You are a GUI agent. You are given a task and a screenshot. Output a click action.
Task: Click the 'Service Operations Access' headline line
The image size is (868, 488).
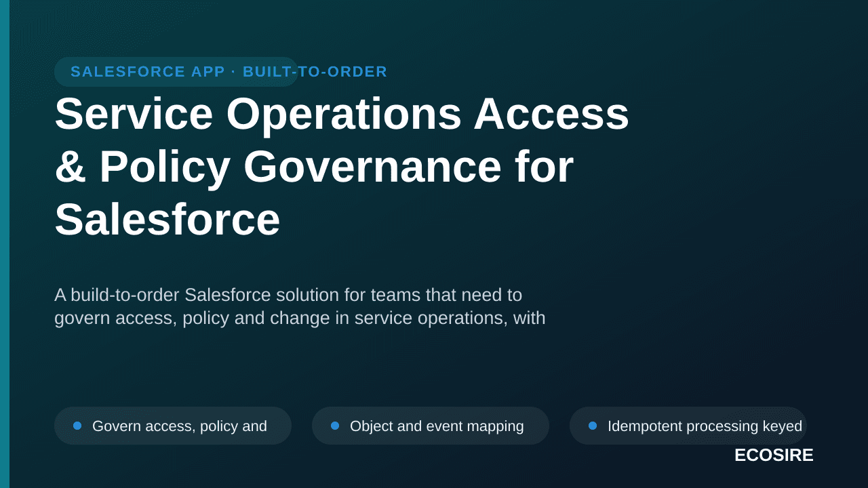click(x=342, y=114)
